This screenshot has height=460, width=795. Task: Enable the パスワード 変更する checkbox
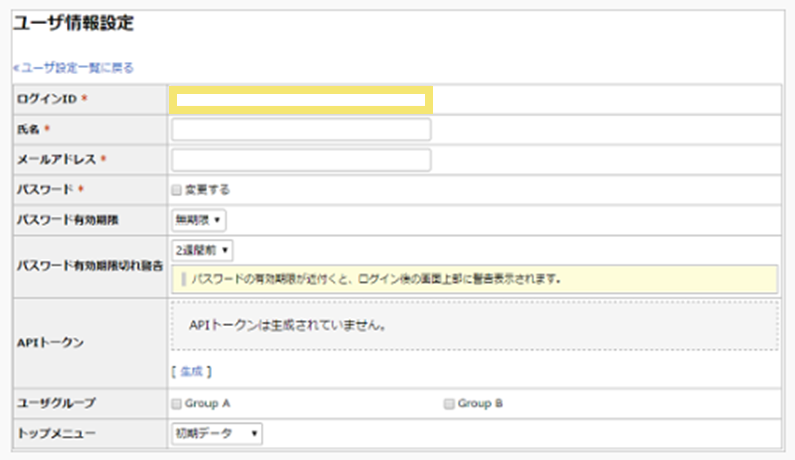(x=177, y=189)
